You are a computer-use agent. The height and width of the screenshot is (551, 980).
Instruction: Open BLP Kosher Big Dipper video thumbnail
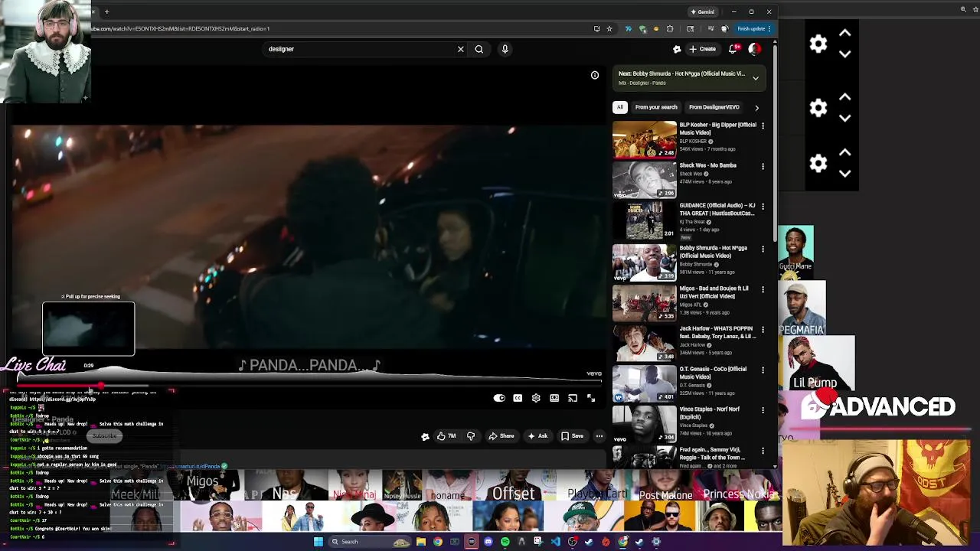click(645, 139)
